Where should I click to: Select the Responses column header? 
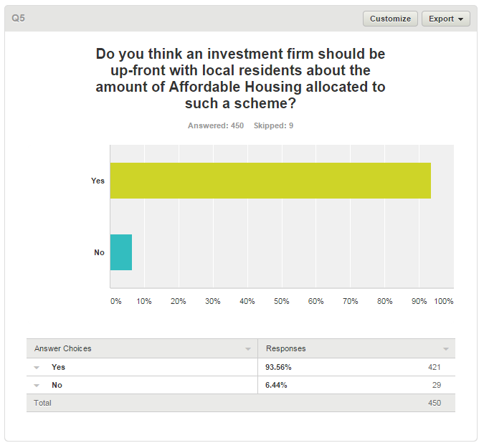click(286, 348)
